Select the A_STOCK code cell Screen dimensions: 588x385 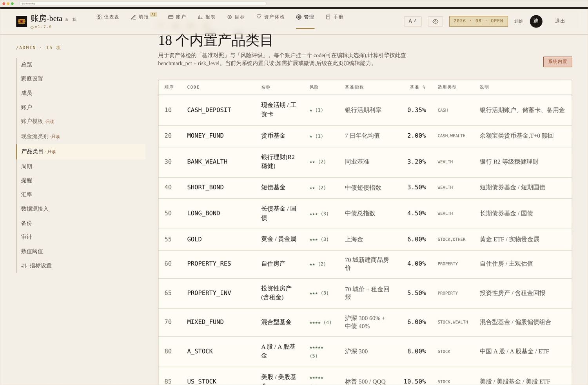point(200,351)
